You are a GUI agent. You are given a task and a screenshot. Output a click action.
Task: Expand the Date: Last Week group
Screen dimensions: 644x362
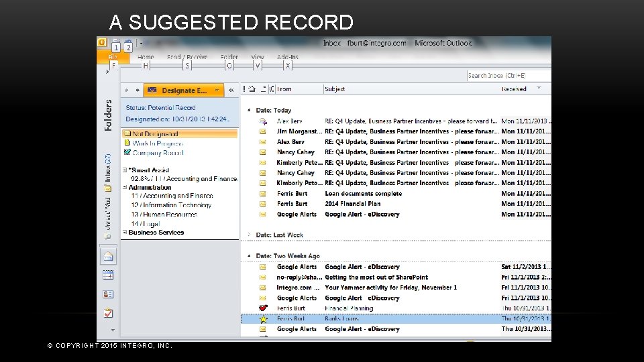click(249, 235)
